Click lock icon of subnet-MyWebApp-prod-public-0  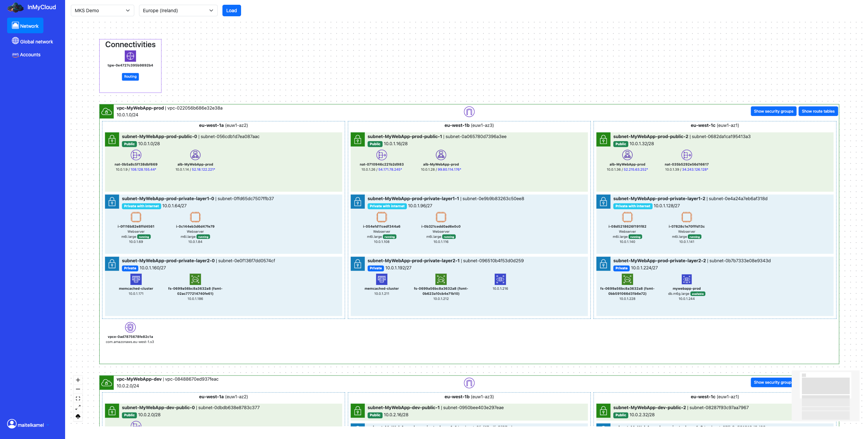click(112, 139)
